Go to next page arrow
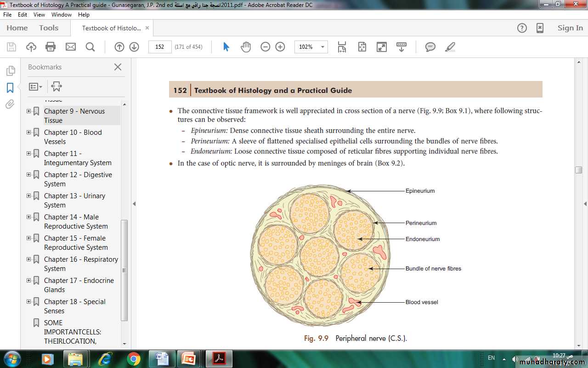This screenshot has height=368, width=588. pyautogui.click(x=134, y=47)
